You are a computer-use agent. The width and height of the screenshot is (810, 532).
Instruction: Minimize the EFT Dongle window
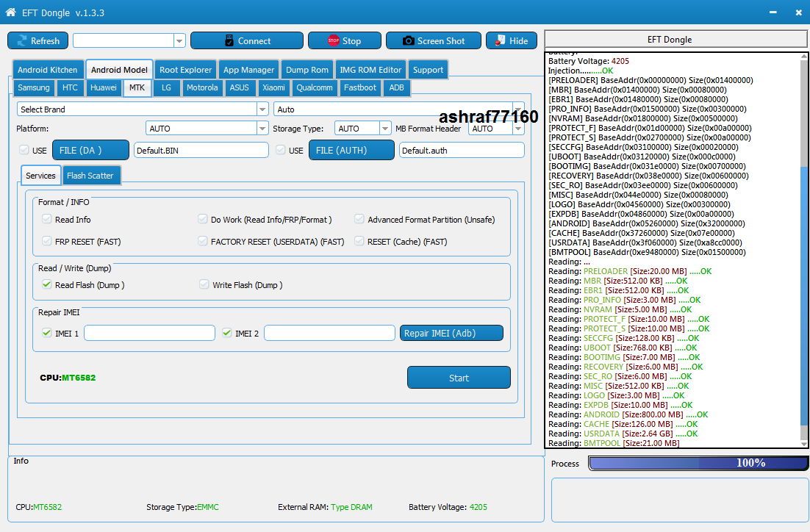click(x=773, y=12)
